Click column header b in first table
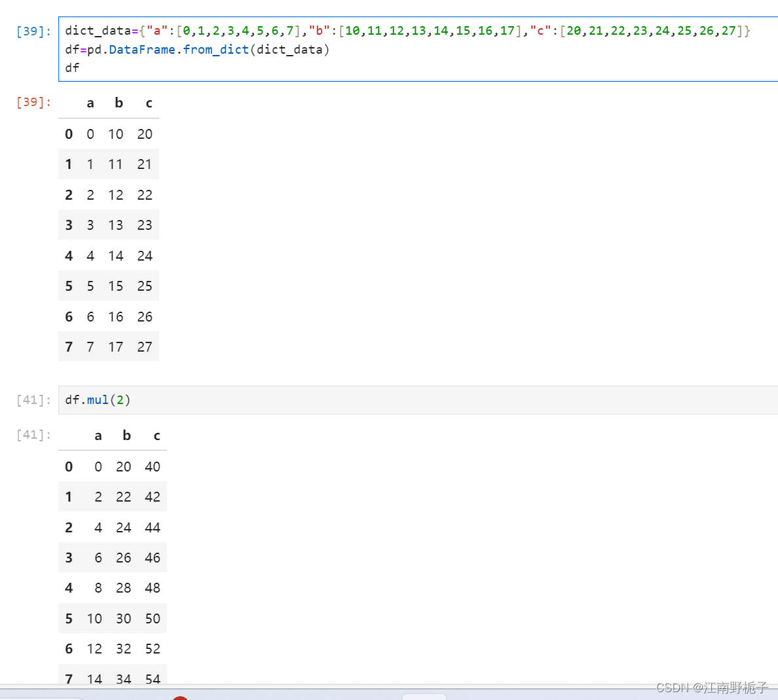 point(119,103)
